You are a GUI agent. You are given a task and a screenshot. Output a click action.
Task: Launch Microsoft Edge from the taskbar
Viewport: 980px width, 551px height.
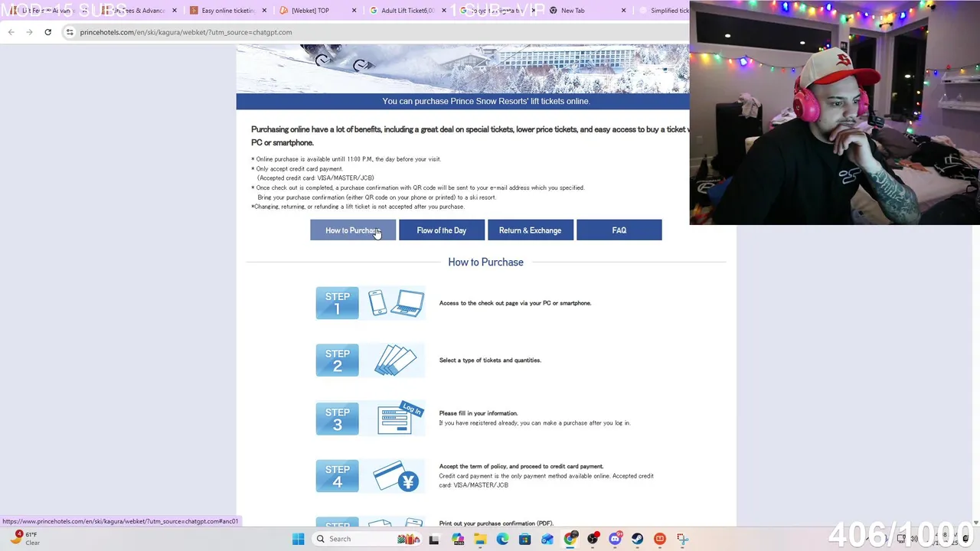click(502, 539)
